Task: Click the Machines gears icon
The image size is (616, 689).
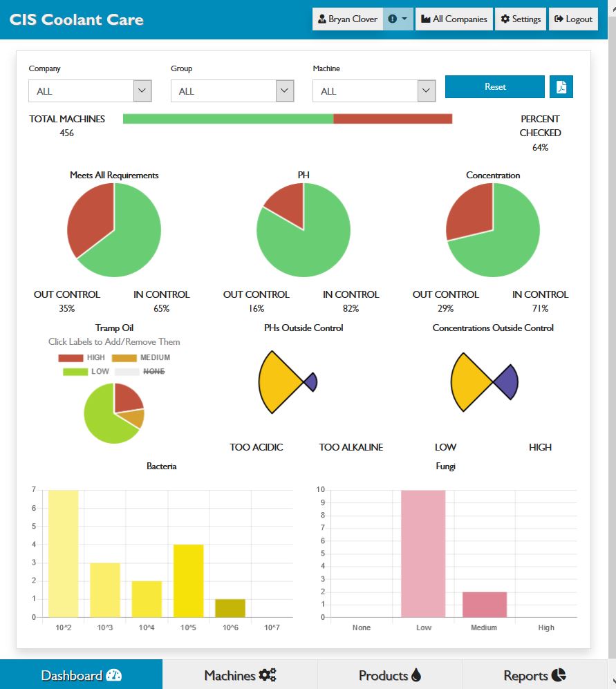Action: (268, 675)
